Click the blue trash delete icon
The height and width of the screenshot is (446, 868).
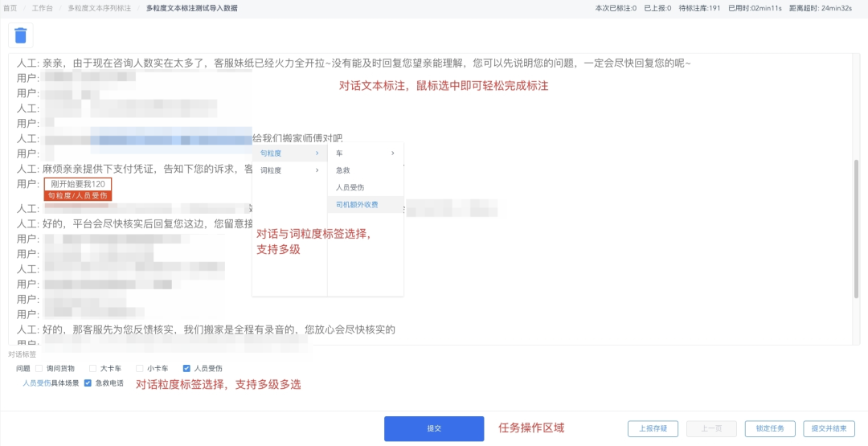[20, 35]
